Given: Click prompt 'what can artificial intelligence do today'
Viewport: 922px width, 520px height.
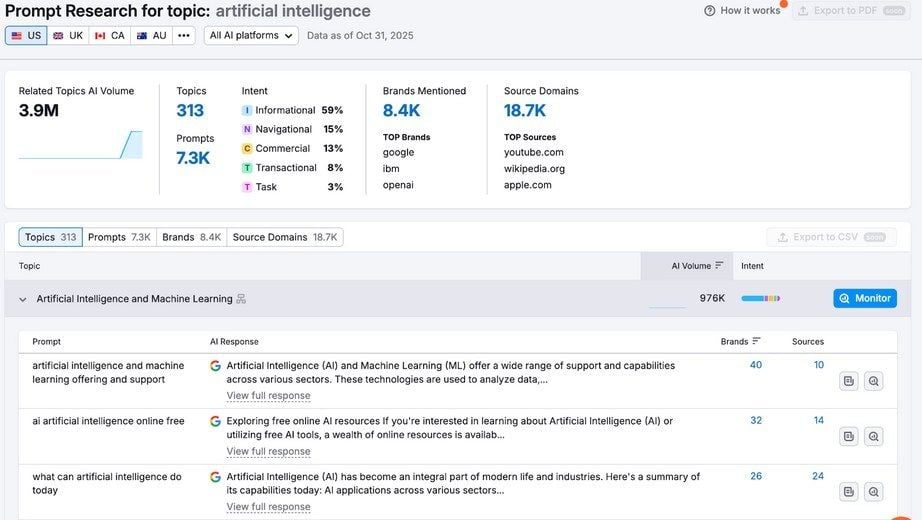Looking at the screenshot, I should (106, 484).
